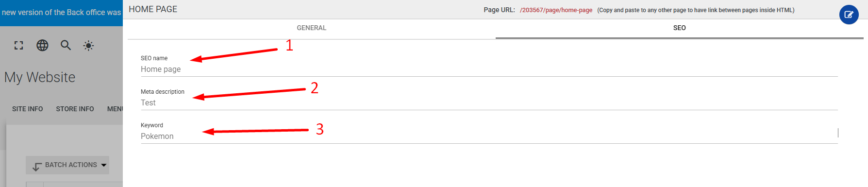Click the HOME PAGE panel heading
The height and width of the screenshot is (187, 868).
(153, 9)
